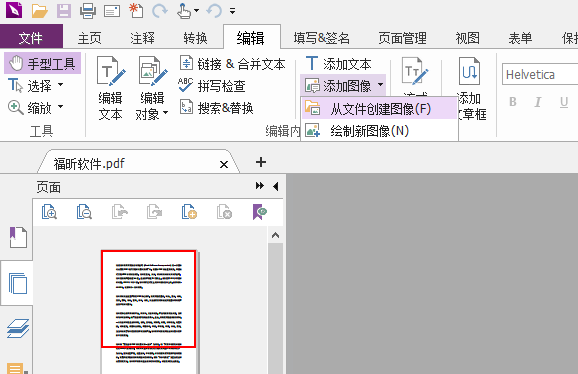This screenshot has height=374, width=578.
Task: Open the customize quick access toolbar arrow
Action: pyautogui.click(x=232, y=11)
